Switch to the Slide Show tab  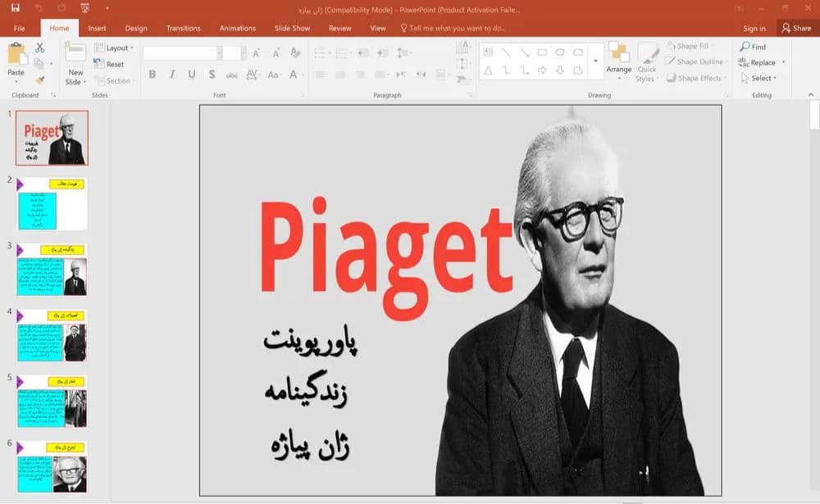tap(293, 28)
